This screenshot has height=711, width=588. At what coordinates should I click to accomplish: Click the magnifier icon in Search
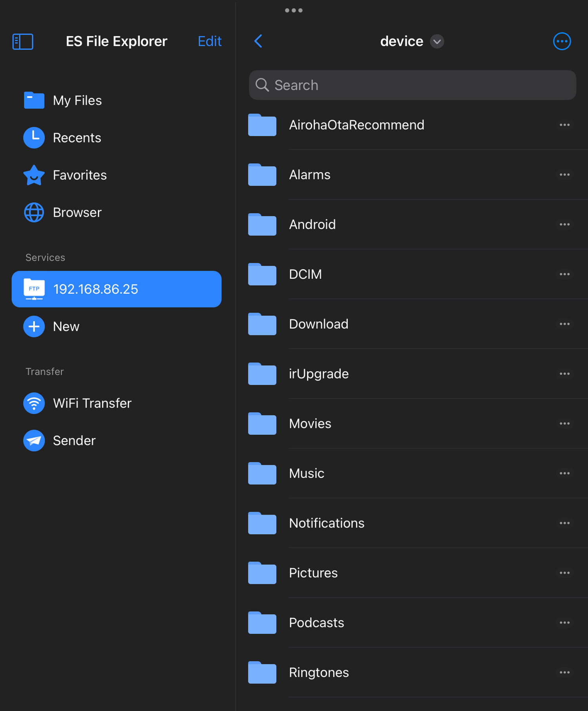coord(262,85)
